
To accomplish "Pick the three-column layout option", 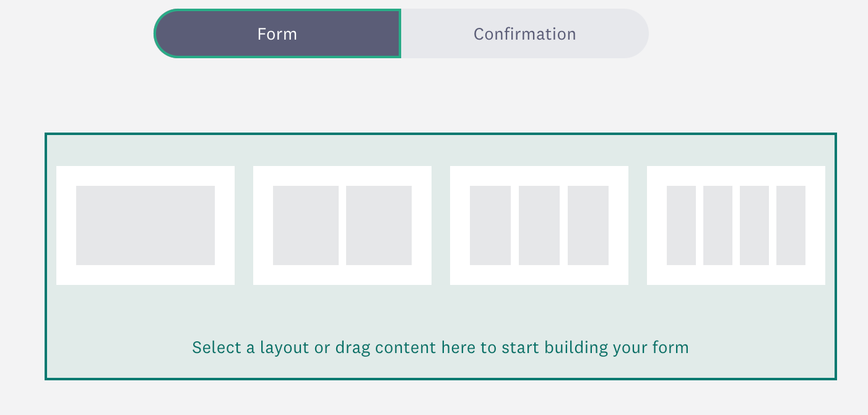I will tap(539, 225).
